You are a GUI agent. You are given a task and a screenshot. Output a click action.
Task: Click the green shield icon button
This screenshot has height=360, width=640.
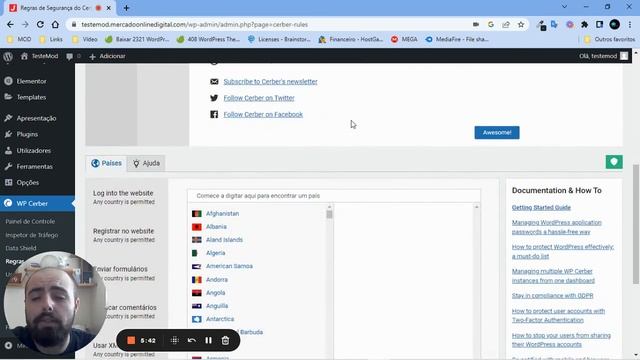614,162
